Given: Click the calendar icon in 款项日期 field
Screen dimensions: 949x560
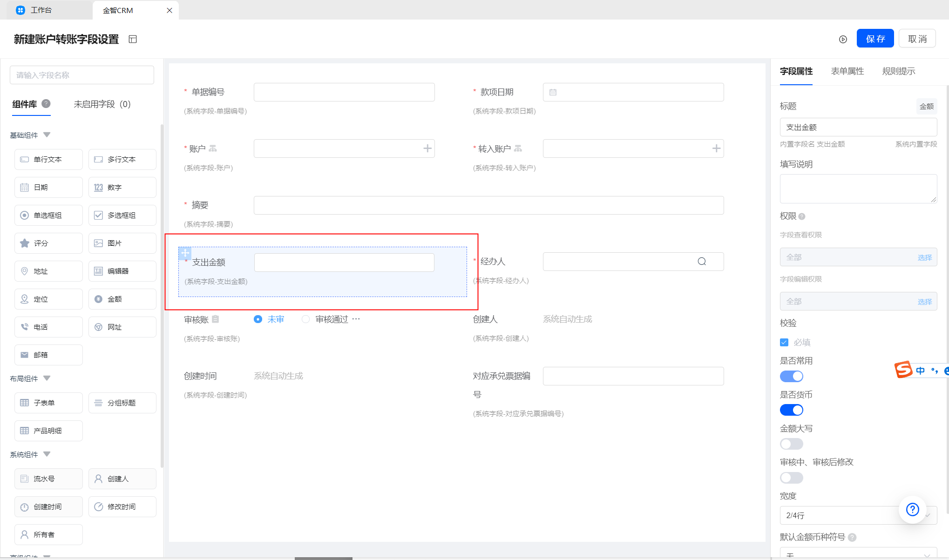Looking at the screenshot, I should 553,92.
